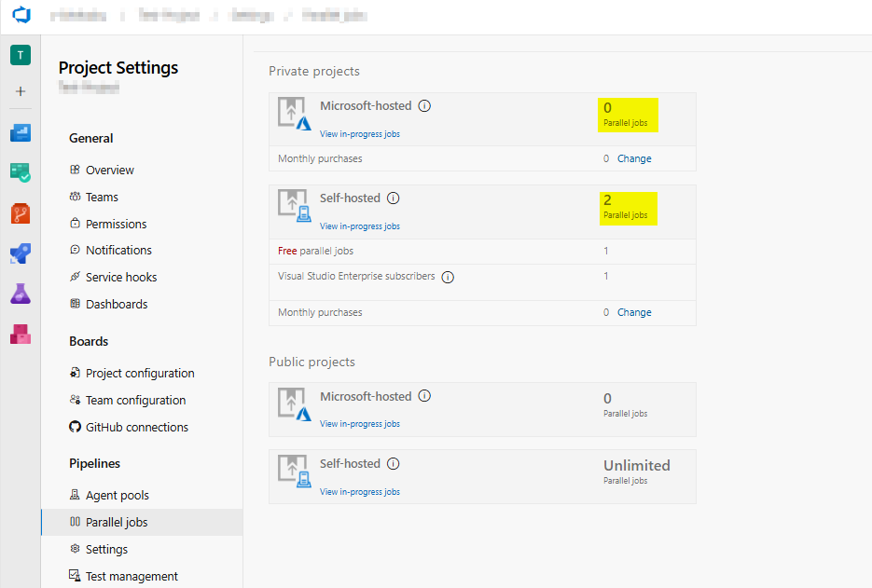View in-progress jobs for private Microsoft-hosted
872x588 pixels.
[x=360, y=134]
